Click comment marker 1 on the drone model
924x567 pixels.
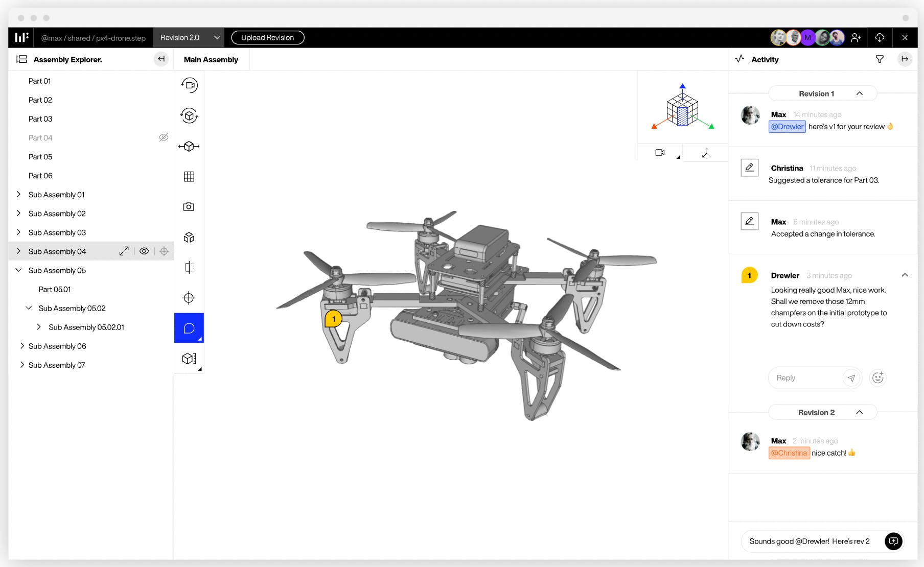click(x=333, y=319)
